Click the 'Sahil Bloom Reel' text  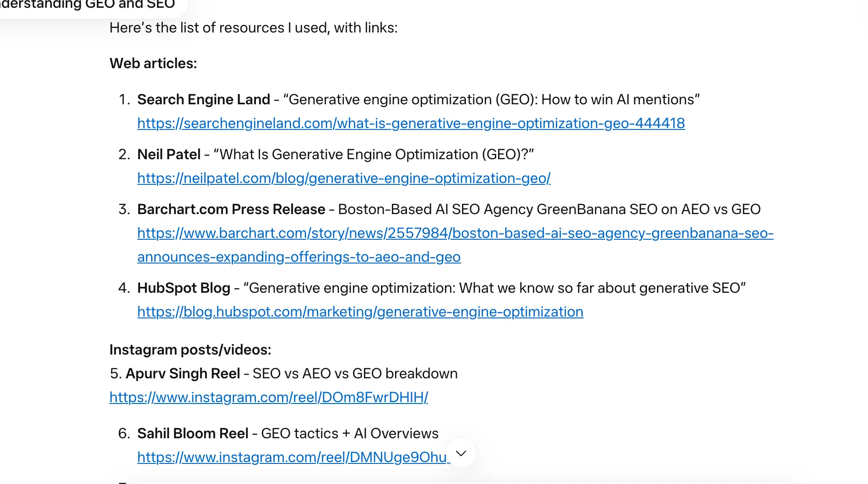coord(193,433)
